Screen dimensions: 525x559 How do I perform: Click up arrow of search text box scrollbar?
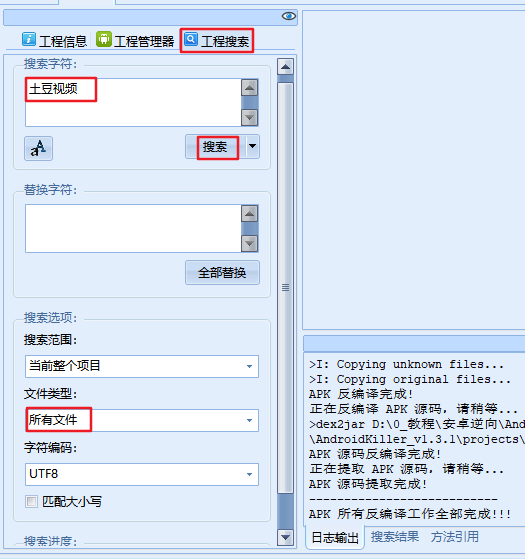point(249,88)
